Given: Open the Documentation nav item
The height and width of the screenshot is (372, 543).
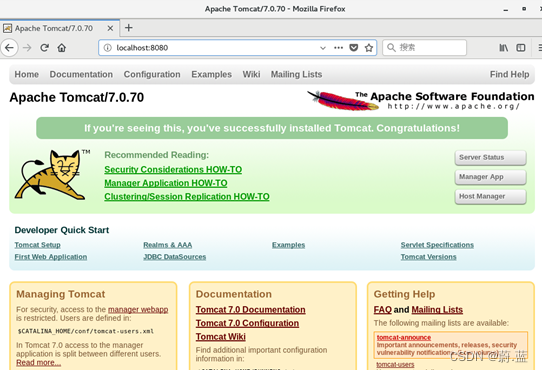Looking at the screenshot, I should point(81,74).
